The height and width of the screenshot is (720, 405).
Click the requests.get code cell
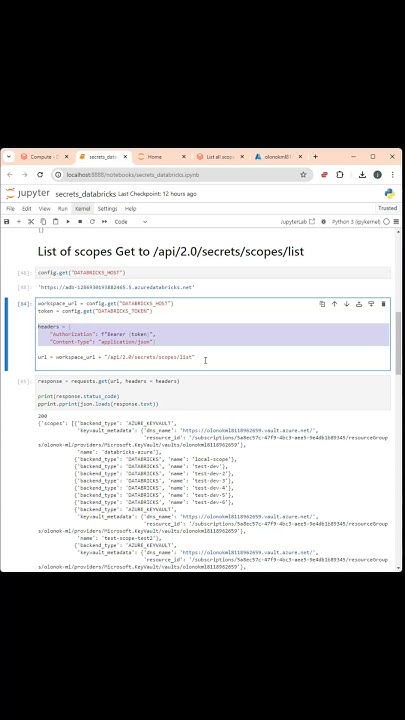pos(213,393)
